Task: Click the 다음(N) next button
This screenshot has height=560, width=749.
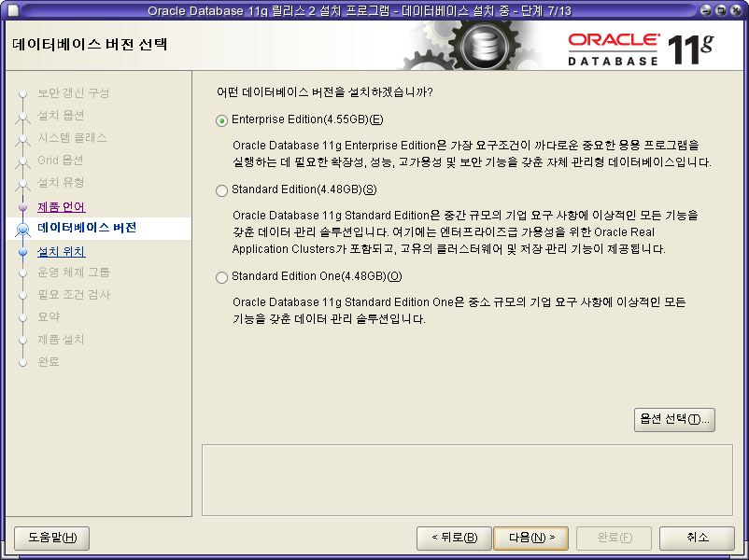Action: tap(530, 538)
